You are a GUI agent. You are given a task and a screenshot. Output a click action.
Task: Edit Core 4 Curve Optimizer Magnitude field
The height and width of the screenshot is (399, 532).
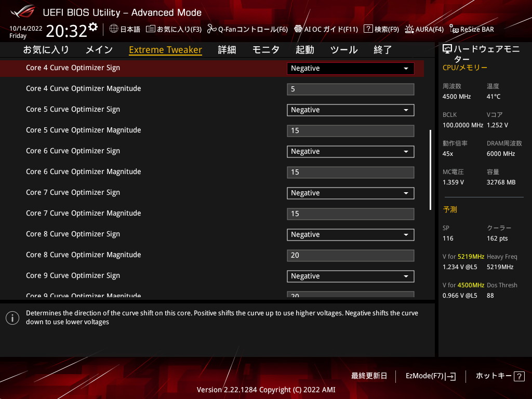click(x=351, y=89)
